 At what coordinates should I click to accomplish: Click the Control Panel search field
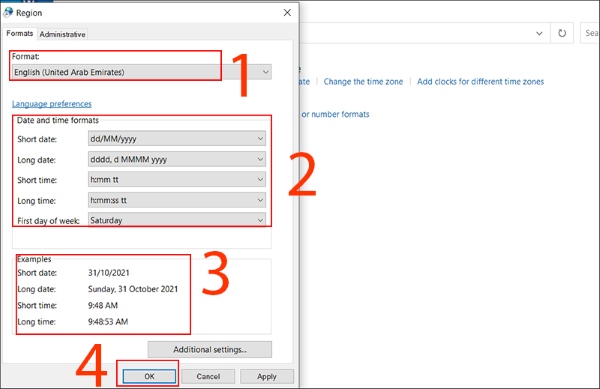tap(590, 33)
